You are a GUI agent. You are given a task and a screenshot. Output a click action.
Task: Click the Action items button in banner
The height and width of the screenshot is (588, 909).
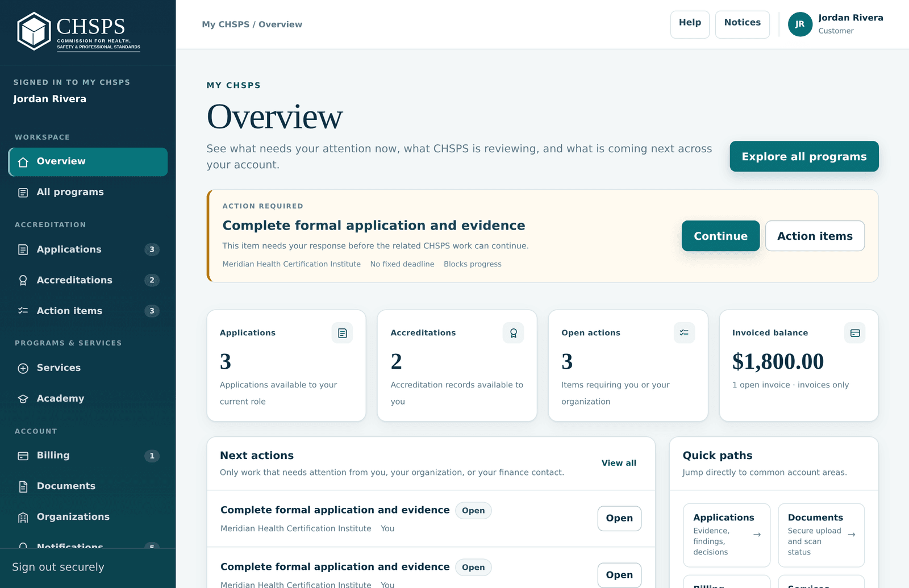point(815,236)
